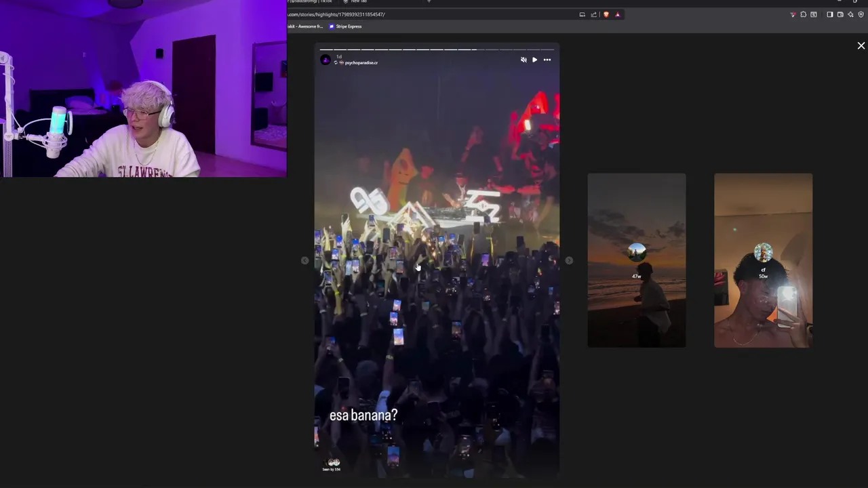This screenshot has width=868, height=488.
Task: Open the mirror selfie story preview
Action: coord(763,260)
